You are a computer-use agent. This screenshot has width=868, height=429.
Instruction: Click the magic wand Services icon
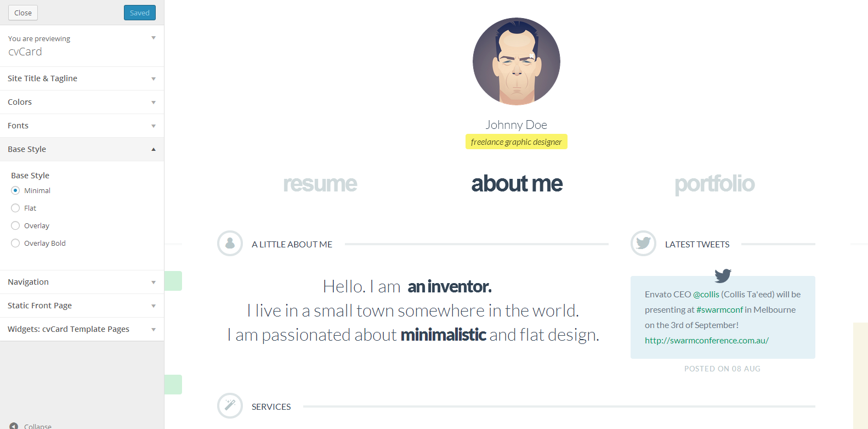click(230, 405)
